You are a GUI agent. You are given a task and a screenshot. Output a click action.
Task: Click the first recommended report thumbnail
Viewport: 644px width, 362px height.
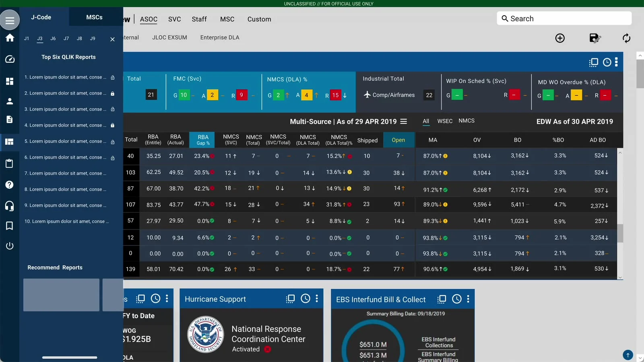coord(61,295)
